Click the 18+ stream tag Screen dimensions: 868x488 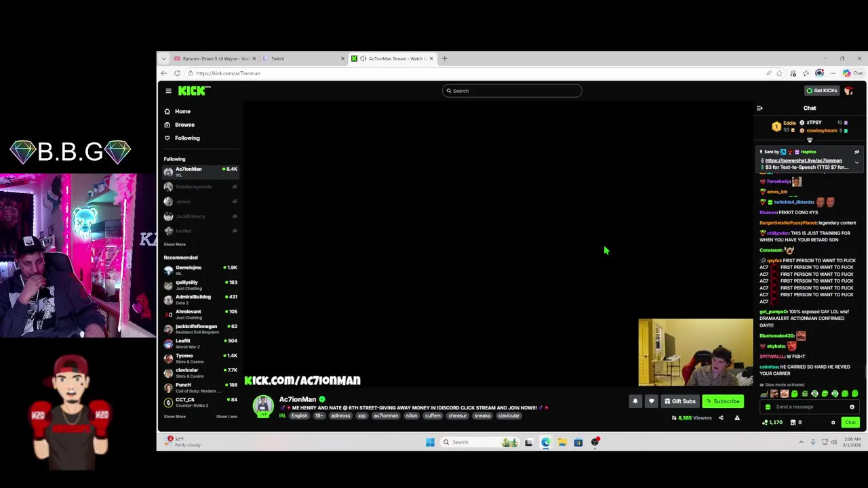[319, 416]
